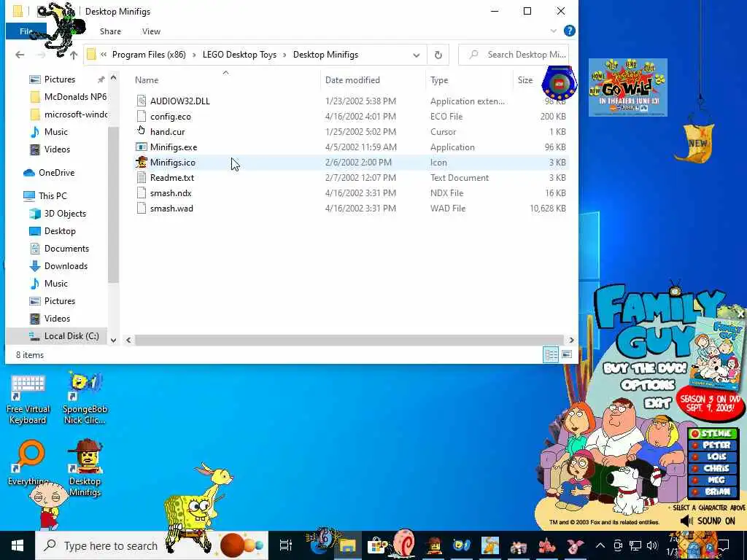
Task: Select the AUDIOW32.DLL file icon
Action: (x=141, y=101)
